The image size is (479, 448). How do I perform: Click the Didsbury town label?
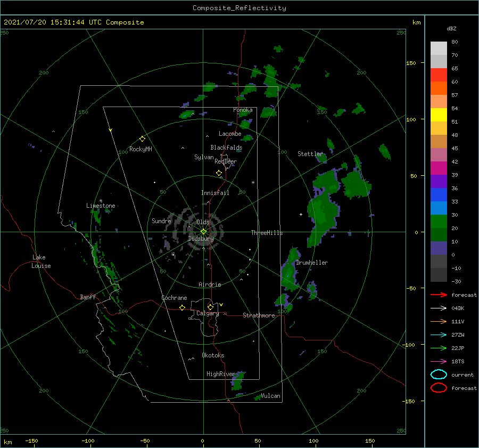201,239
